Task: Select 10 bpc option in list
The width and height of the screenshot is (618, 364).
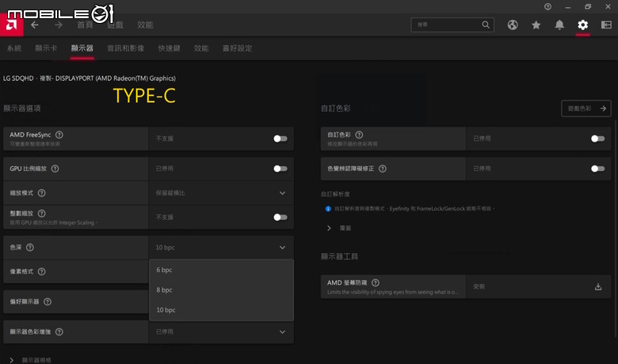Action: tap(221, 309)
